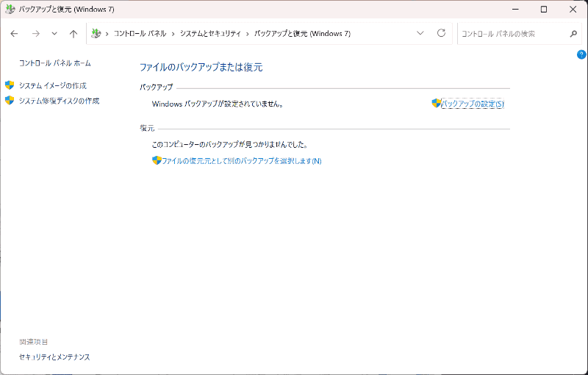Click the text このコンピューターのバックアップが見つかりませんでした。
The width and height of the screenshot is (588, 375).
pos(230,144)
